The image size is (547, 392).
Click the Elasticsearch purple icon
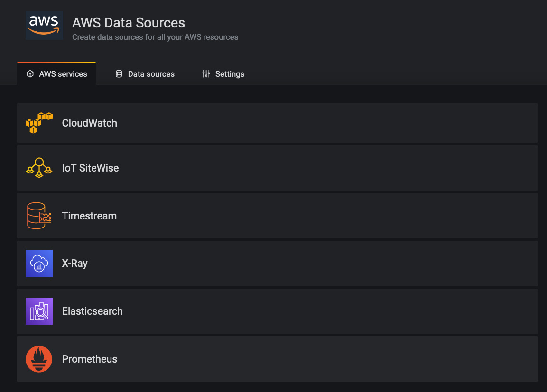coord(39,311)
